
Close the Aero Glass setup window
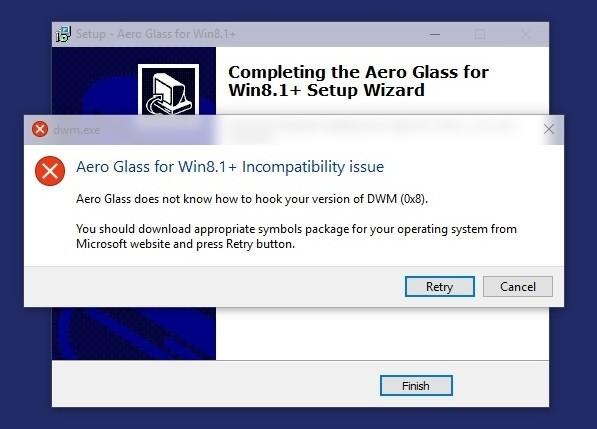pos(526,34)
